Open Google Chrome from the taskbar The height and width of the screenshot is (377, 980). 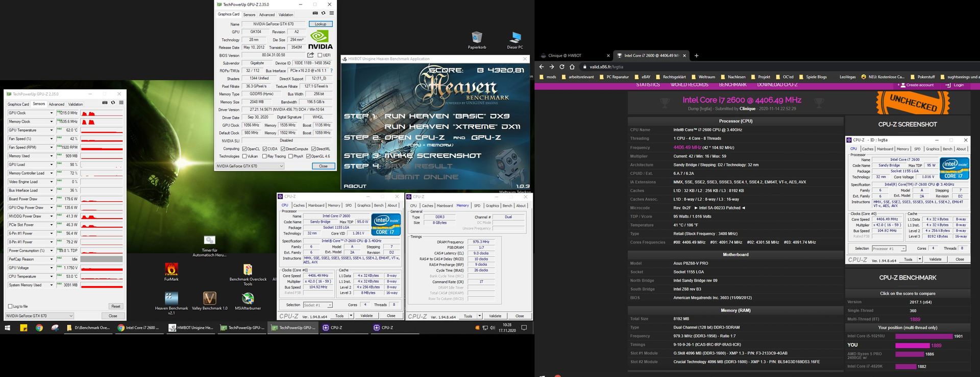click(x=39, y=328)
